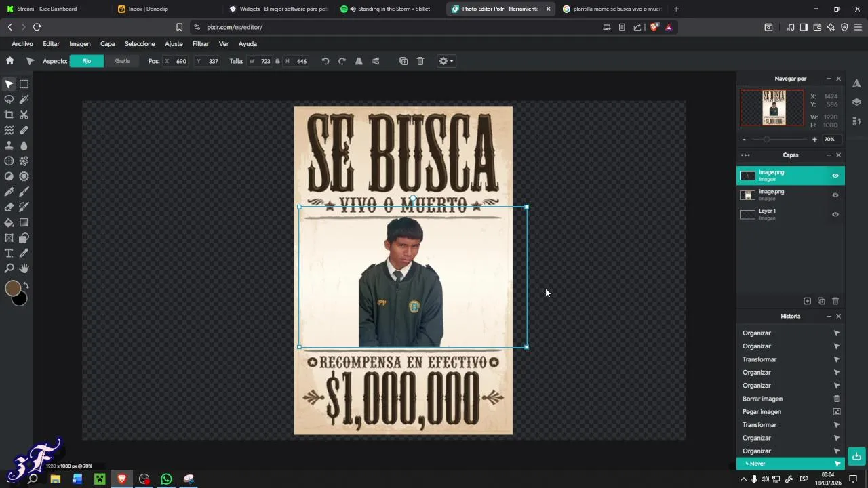868x488 pixels.
Task: Click the flip horizontal icon
Action: tap(359, 61)
